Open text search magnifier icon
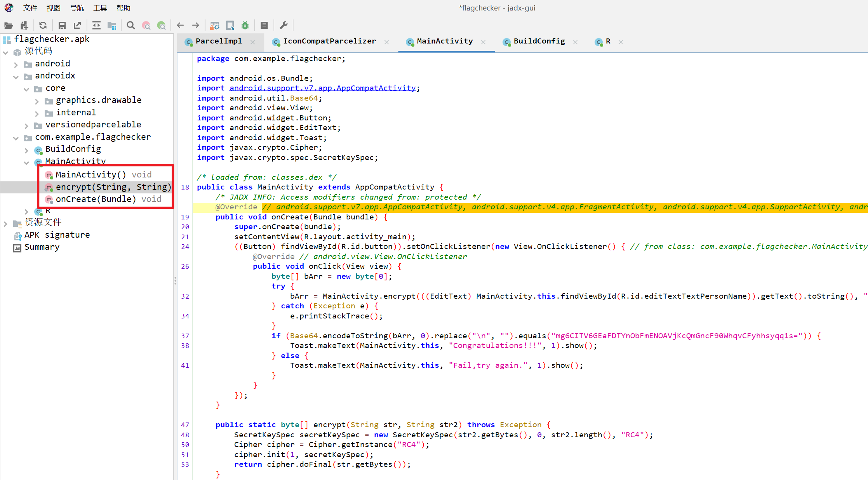The image size is (868, 480). (131, 26)
